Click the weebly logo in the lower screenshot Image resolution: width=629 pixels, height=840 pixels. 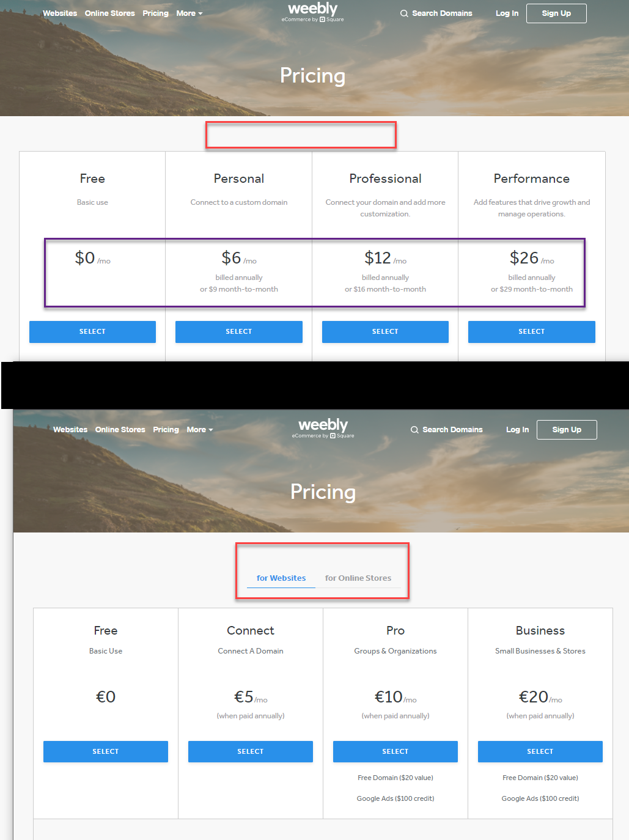323,428
